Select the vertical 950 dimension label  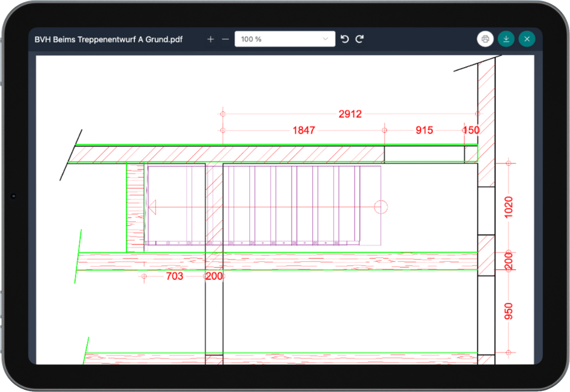pyautogui.click(x=509, y=311)
